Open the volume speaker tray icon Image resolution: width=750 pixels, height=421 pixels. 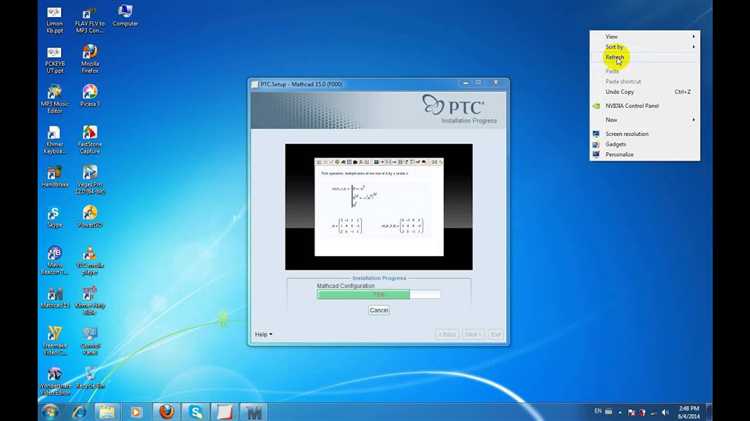click(x=665, y=412)
